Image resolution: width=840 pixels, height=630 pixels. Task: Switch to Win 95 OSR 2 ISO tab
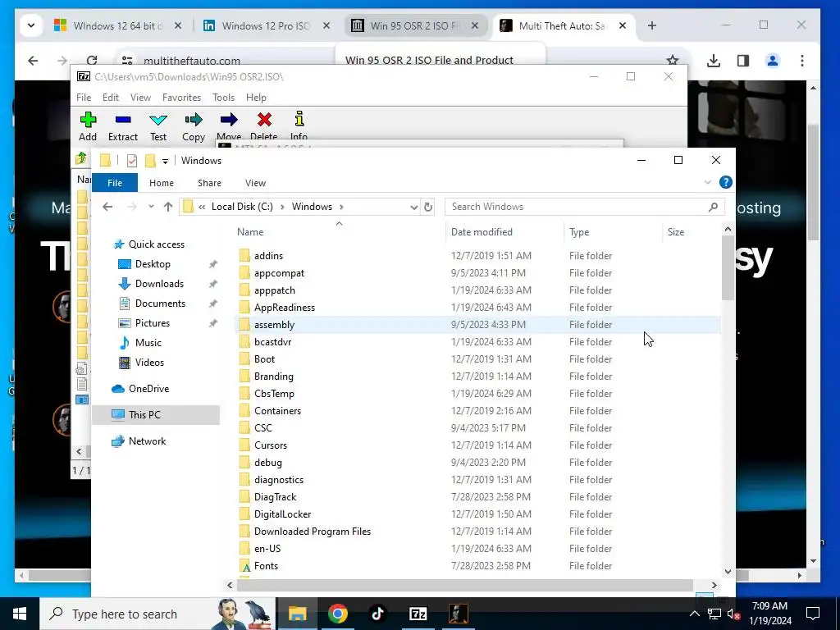click(x=416, y=25)
